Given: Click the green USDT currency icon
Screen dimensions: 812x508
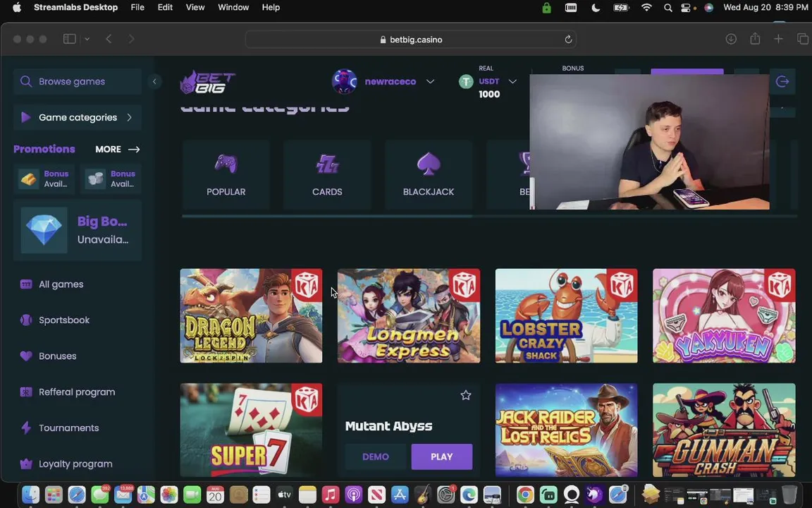Looking at the screenshot, I should 466,81.
